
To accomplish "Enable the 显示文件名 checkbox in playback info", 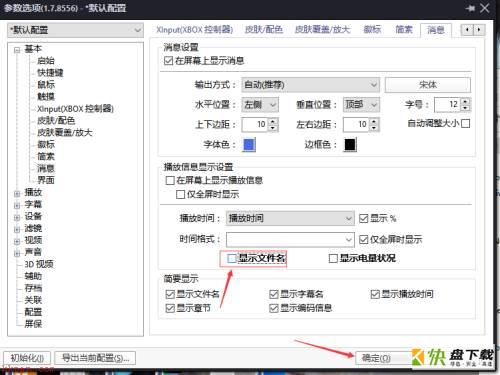I will coord(231,258).
